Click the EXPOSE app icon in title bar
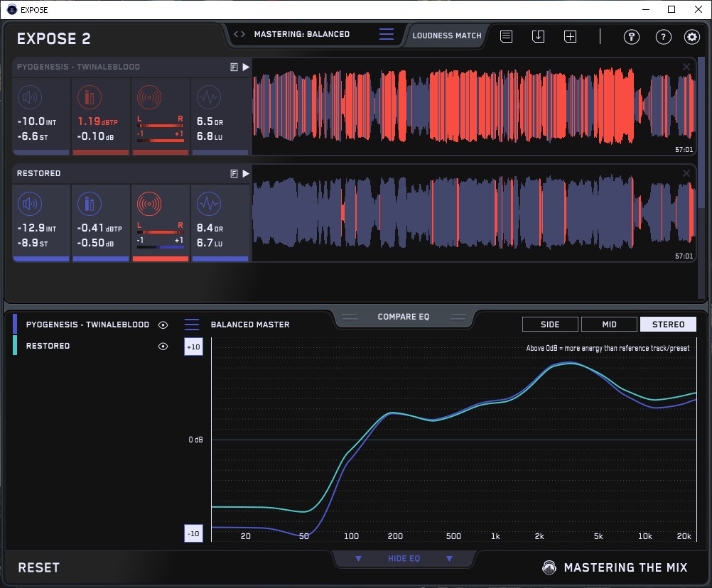712x588 pixels. click(12, 9)
